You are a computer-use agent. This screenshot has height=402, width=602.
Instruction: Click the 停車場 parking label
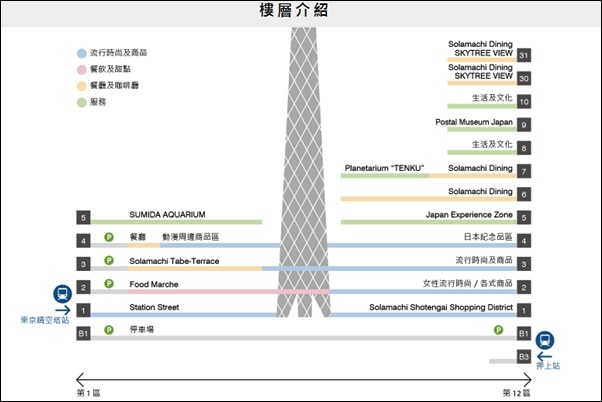click(x=142, y=329)
